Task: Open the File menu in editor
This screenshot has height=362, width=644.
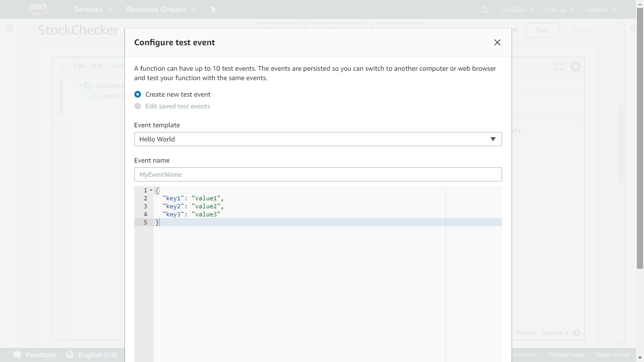Action: 79,66
